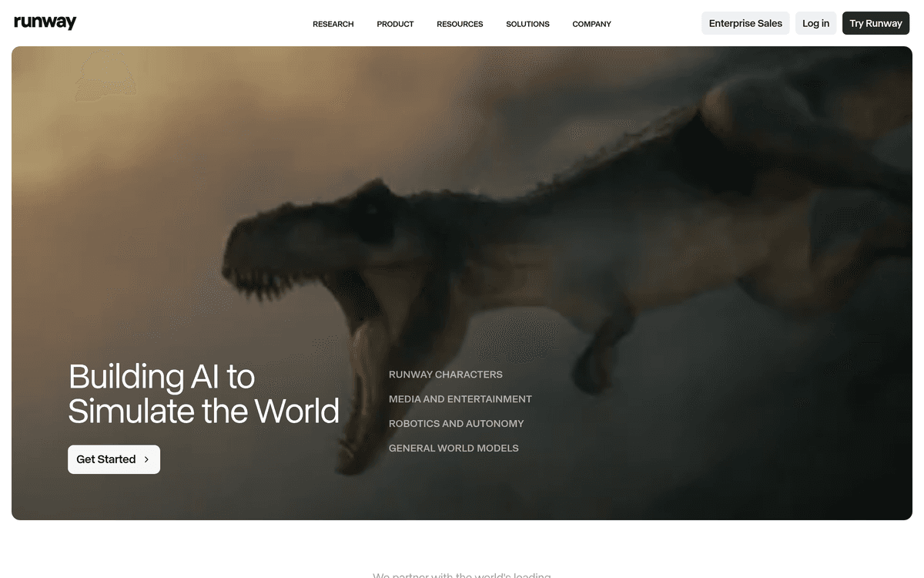Click the 'Simulate the World' headline line
This screenshot has height=578, width=924.
pos(203,411)
